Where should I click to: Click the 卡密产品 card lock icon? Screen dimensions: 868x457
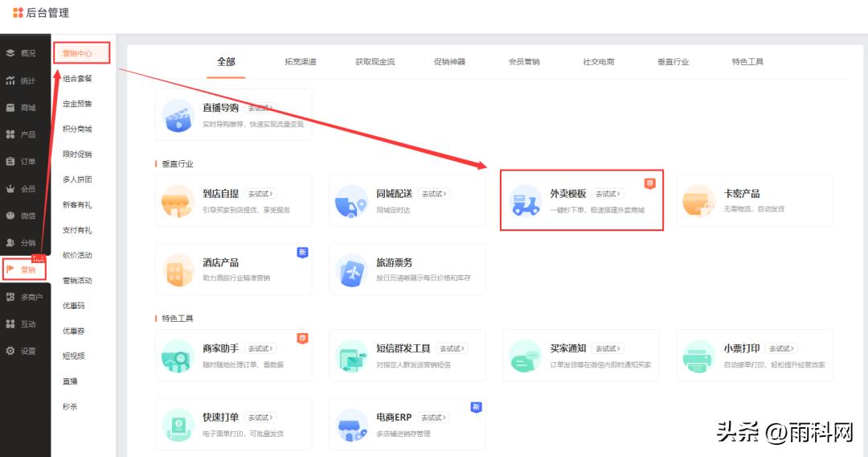(x=698, y=201)
